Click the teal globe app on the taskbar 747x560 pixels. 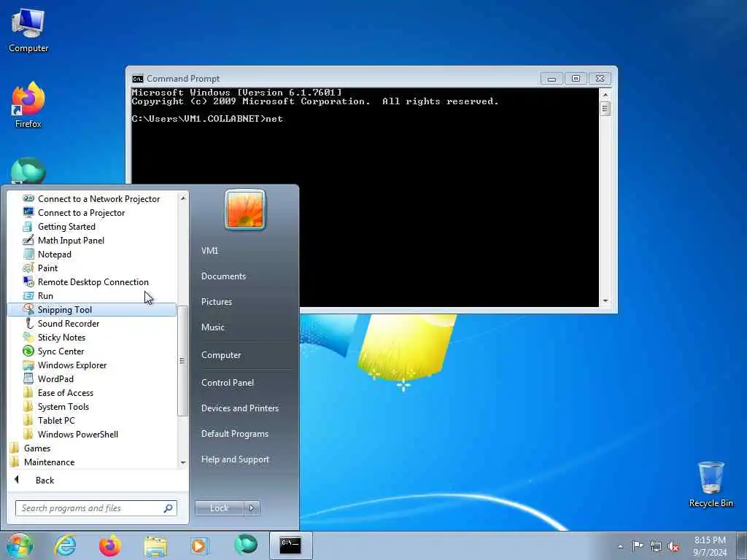246,545
